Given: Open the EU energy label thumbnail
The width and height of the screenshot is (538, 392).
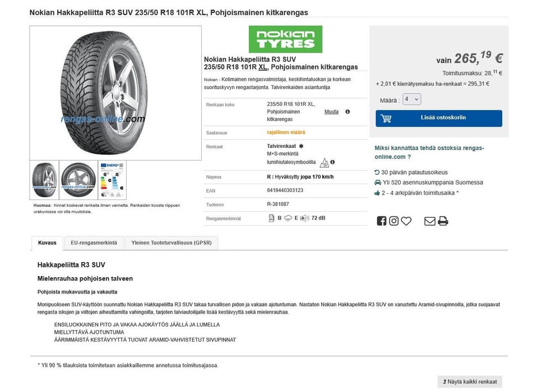Looking at the screenshot, I should [112, 180].
